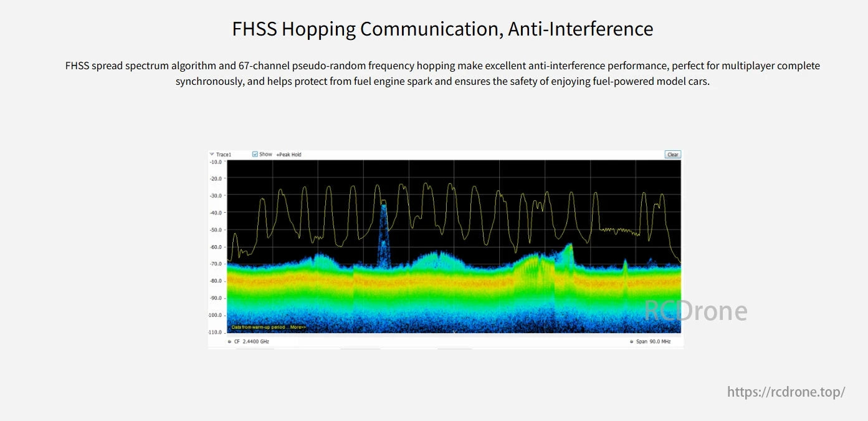Select the Trace1 tab label
868x421 pixels.
tap(224, 154)
